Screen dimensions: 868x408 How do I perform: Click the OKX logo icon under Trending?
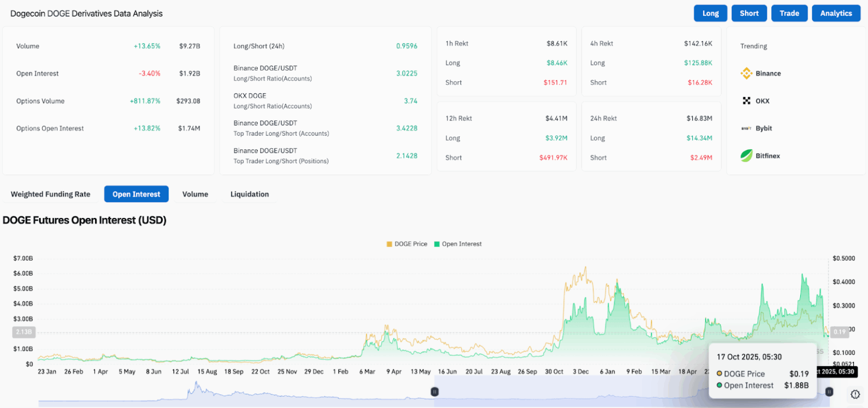tap(747, 101)
